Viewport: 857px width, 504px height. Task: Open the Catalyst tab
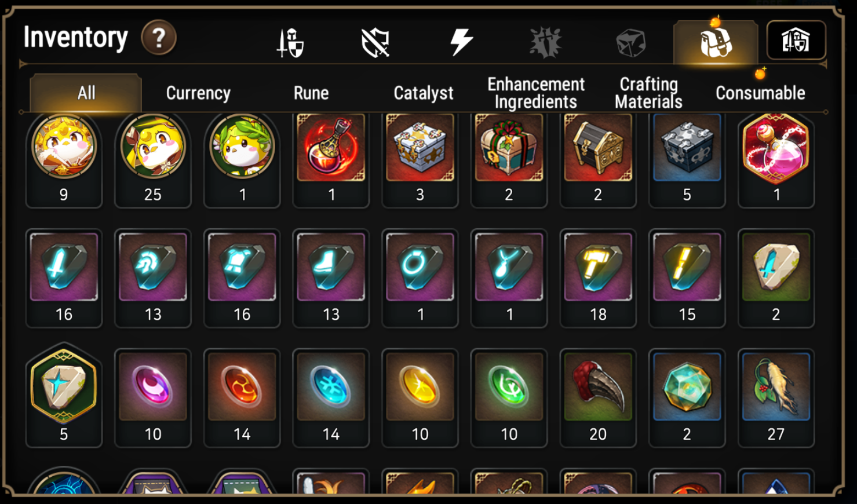click(x=423, y=93)
